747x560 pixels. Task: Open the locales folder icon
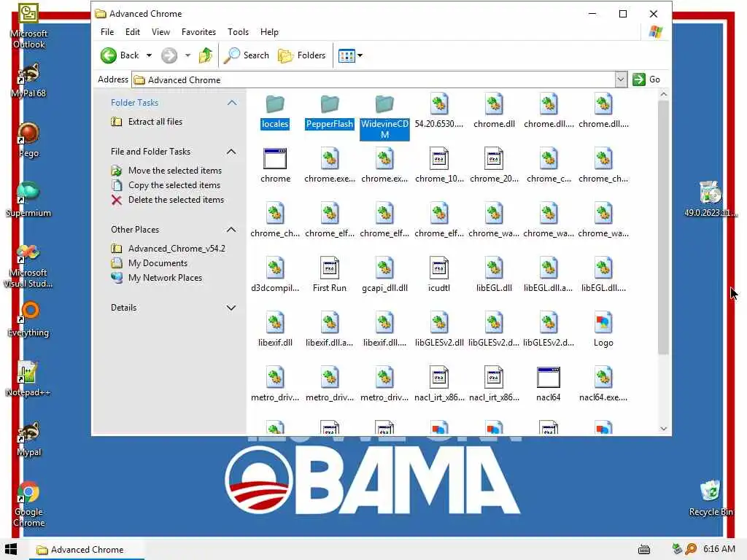tap(275, 104)
